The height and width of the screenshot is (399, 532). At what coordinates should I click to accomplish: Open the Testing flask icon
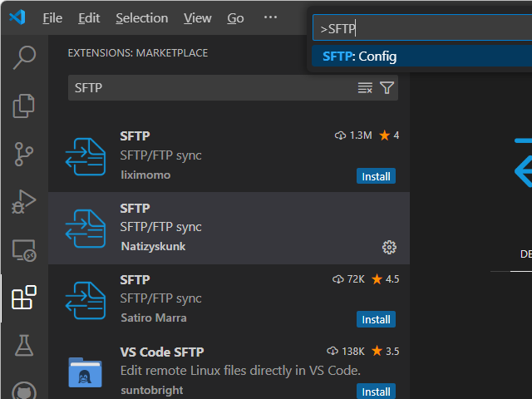point(24,345)
